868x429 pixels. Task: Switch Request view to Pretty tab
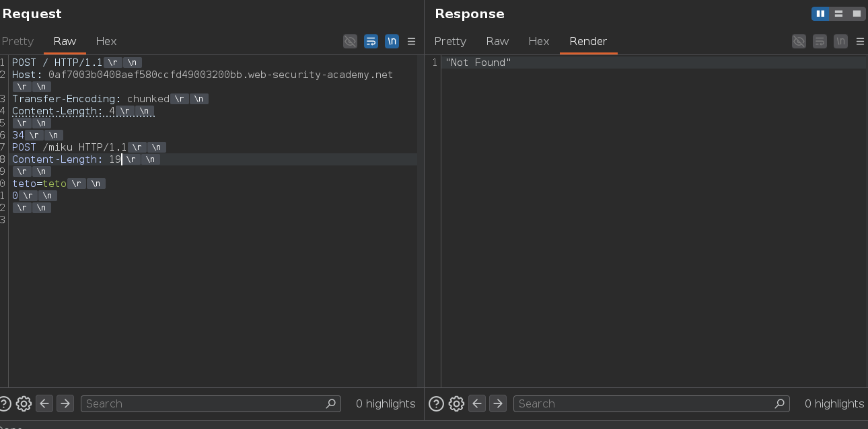pos(17,41)
